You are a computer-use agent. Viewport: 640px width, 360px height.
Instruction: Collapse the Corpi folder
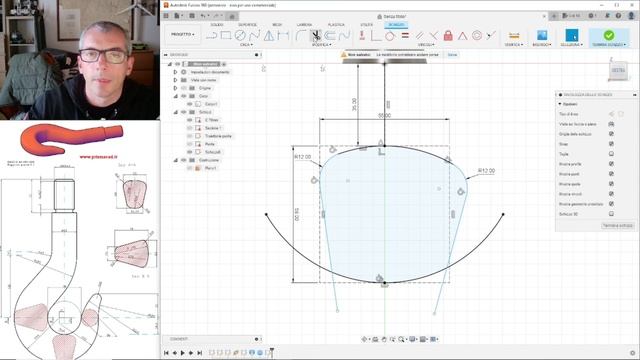[176, 96]
